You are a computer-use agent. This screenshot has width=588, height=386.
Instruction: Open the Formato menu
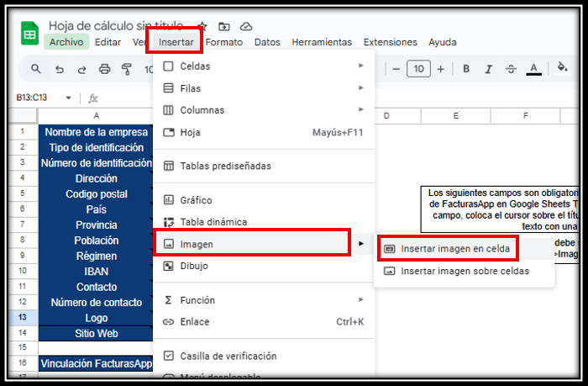tap(224, 42)
